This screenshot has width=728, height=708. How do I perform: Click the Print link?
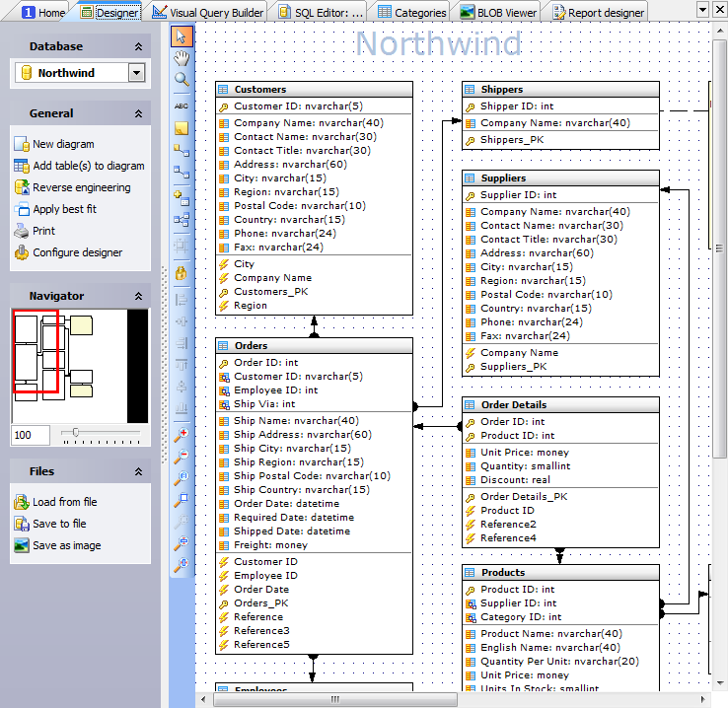coord(43,231)
